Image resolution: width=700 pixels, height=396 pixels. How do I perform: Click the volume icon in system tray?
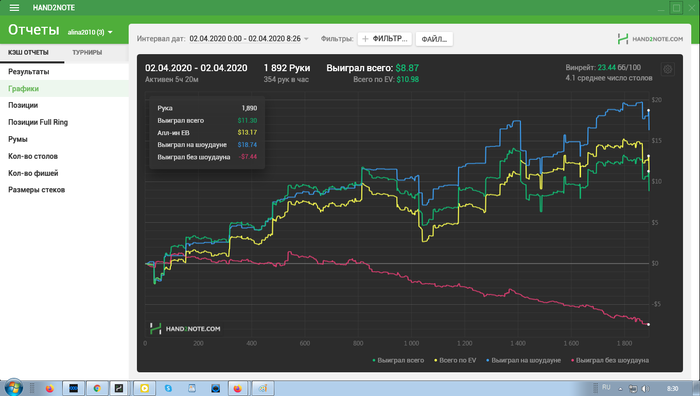[645, 388]
